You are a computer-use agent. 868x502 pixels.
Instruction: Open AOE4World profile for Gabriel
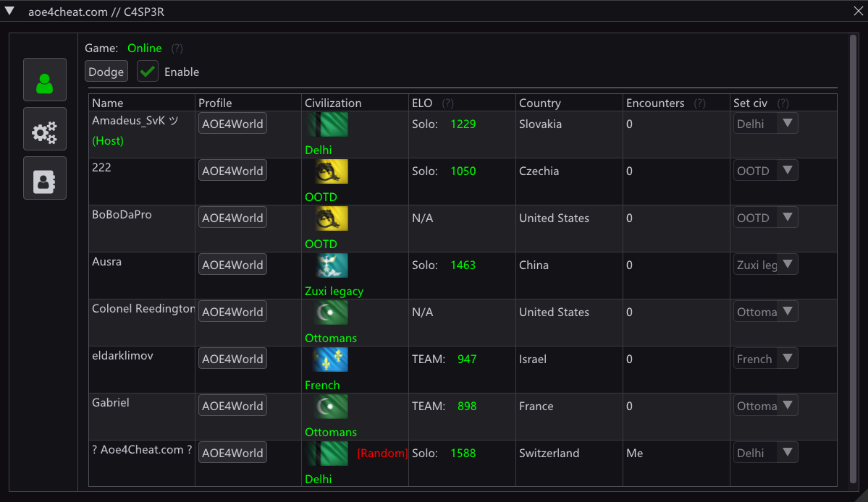(x=232, y=406)
